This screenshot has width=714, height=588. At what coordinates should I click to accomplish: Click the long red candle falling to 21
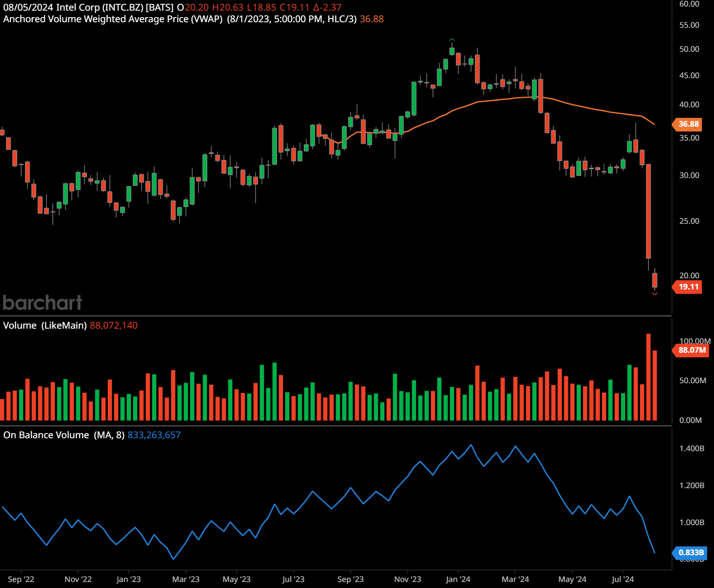coord(648,211)
